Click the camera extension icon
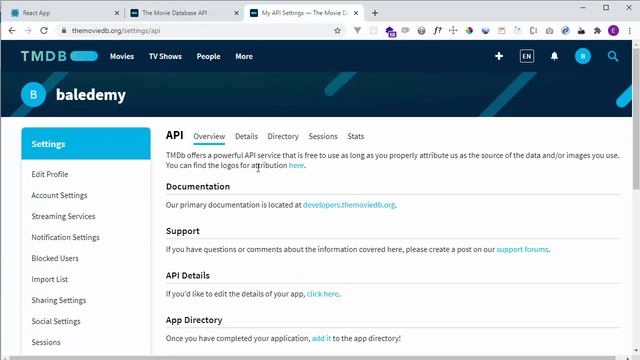This screenshot has height=360, width=640. 549,31
